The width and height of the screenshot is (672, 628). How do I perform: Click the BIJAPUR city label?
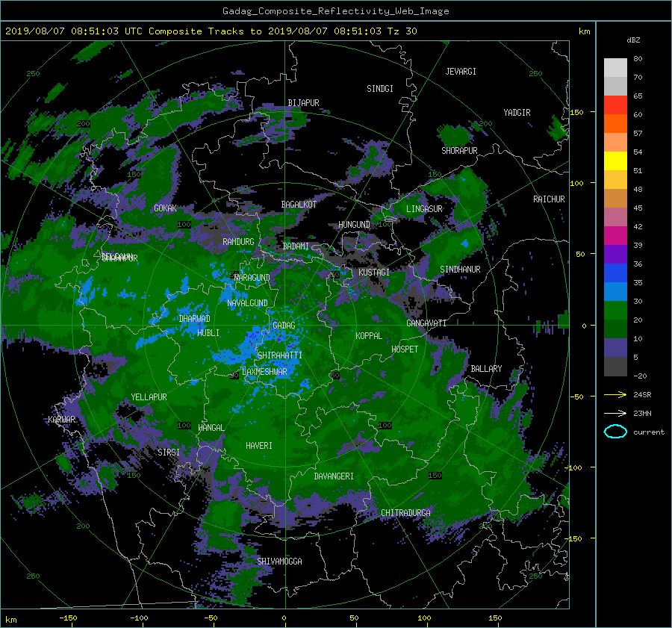click(x=303, y=103)
